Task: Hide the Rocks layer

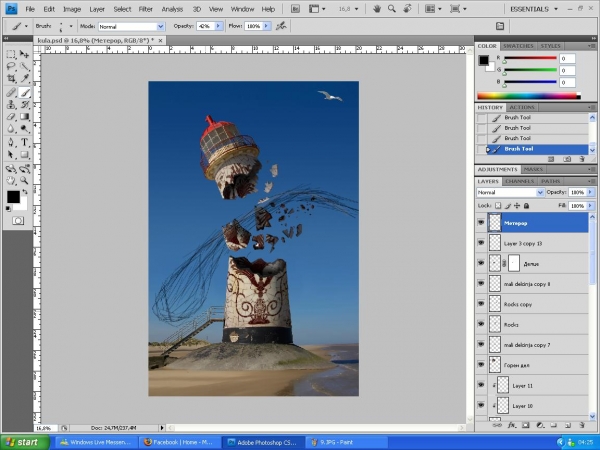Action: click(x=481, y=324)
